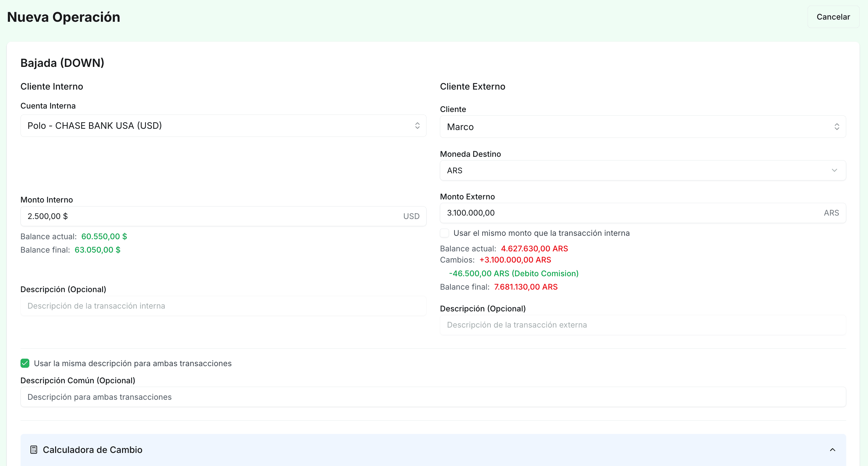Click Cuenta Interna up-down selector arrows
This screenshot has height=466, width=868.
(417, 126)
